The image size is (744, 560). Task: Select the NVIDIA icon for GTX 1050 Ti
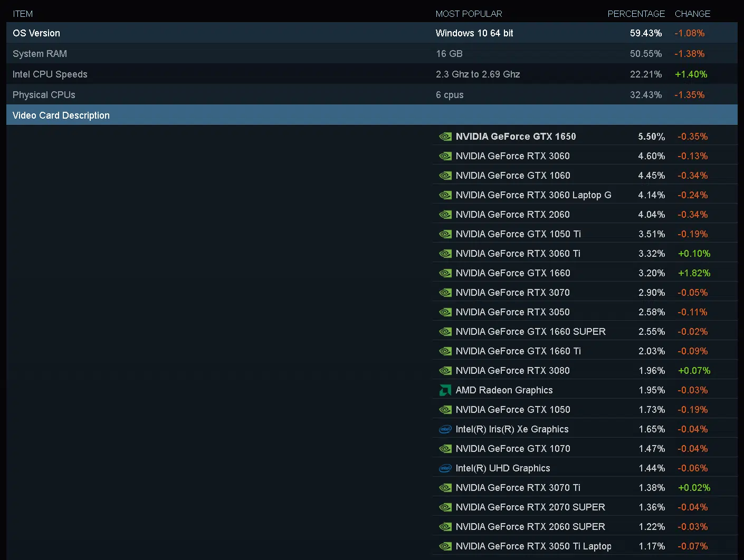tap(445, 234)
